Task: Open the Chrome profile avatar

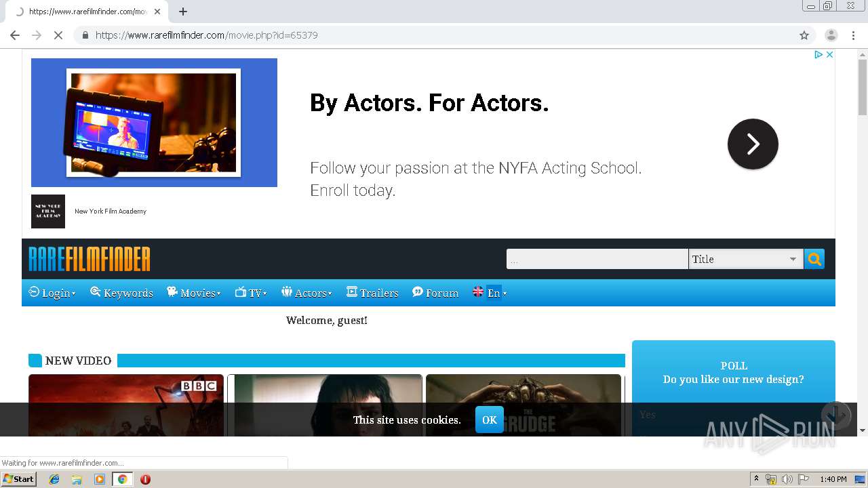Action: pos(831,35)
